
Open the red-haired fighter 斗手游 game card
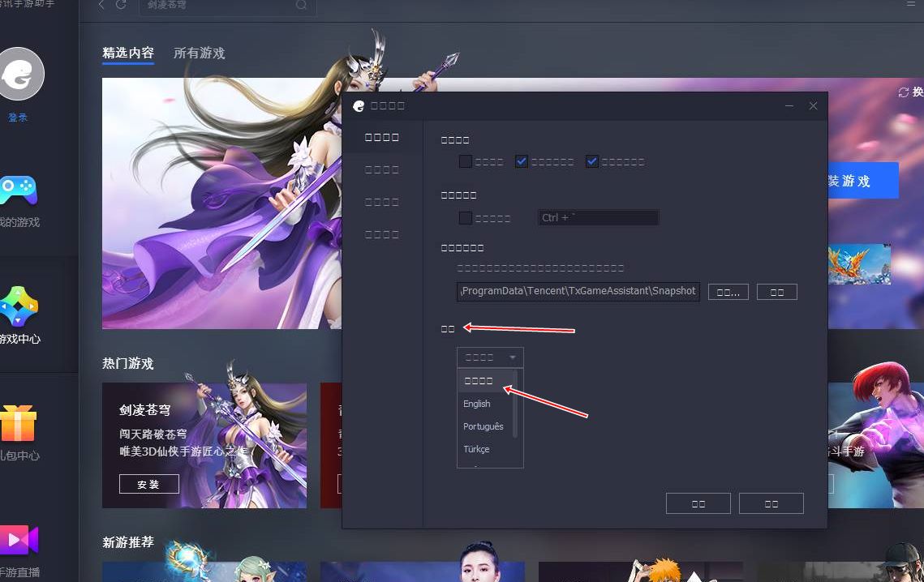[x=876, y=445]
